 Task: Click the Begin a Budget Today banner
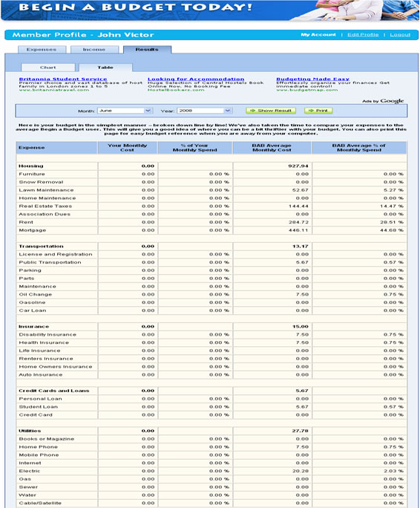(x=210, y=10)
